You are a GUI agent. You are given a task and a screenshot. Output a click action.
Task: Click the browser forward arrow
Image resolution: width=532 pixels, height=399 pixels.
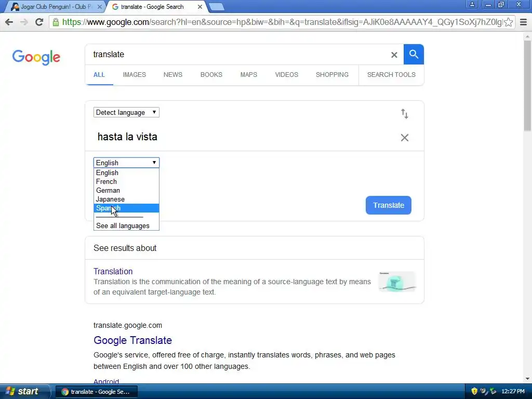pos(24,22)
